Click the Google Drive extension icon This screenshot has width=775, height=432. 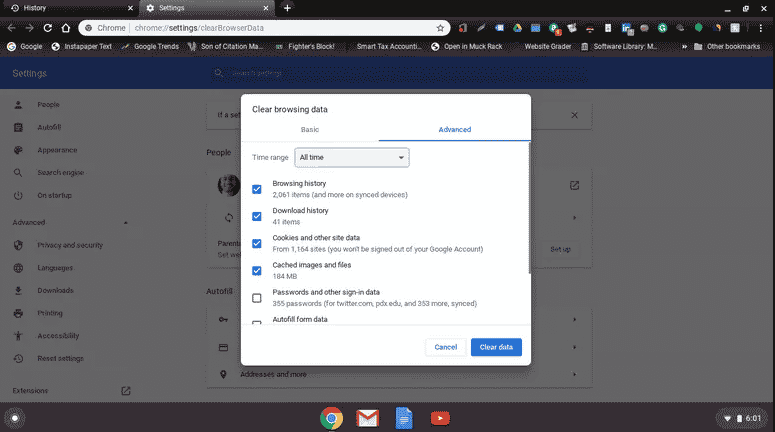517,28
